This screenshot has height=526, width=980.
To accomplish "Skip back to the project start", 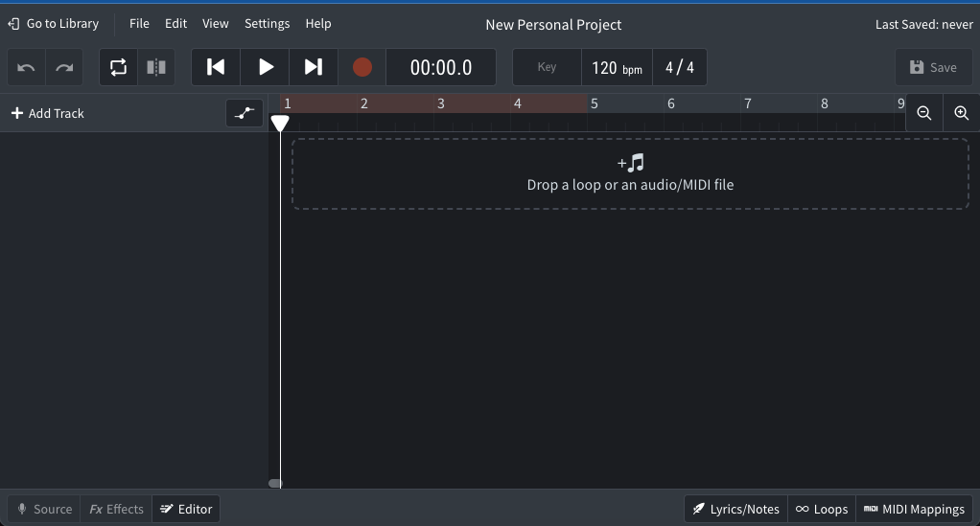I will (x=217, y=67).
